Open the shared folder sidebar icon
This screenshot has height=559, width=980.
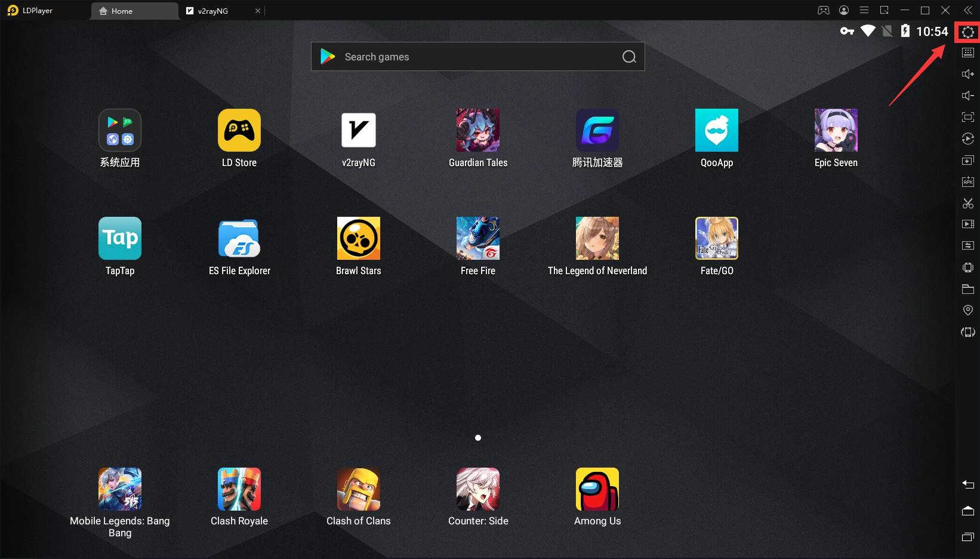click(x=967, y=289)
